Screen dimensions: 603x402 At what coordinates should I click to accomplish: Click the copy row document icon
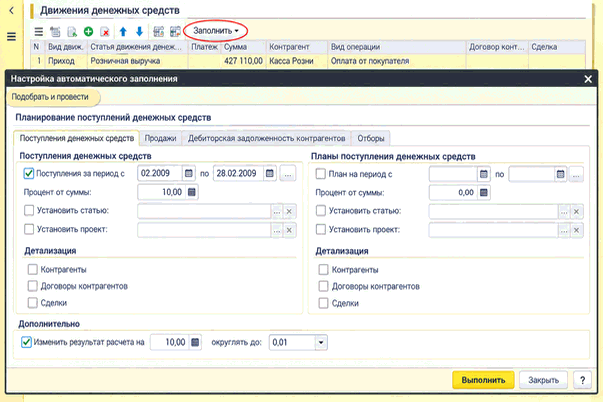[x=72, y=32]
